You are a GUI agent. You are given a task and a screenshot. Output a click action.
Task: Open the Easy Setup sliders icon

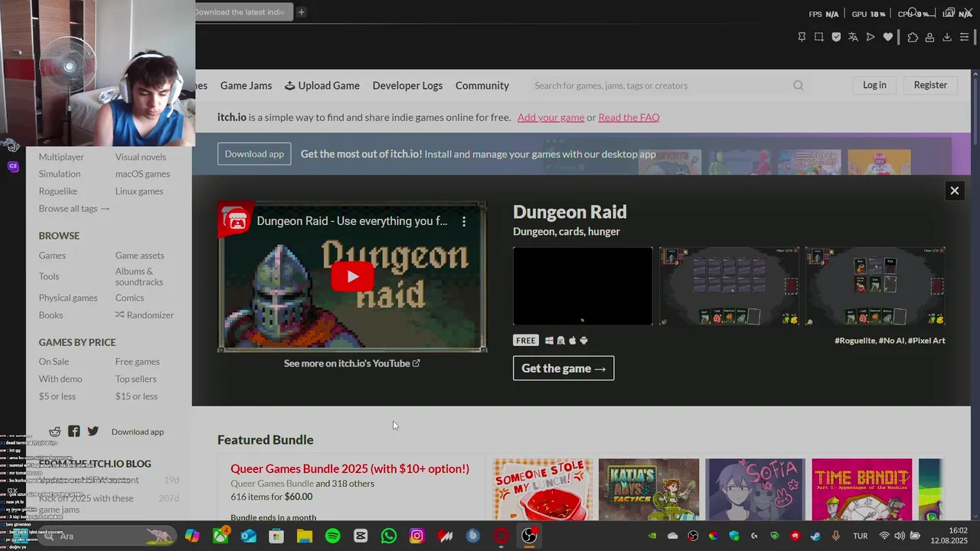(965, 37)
